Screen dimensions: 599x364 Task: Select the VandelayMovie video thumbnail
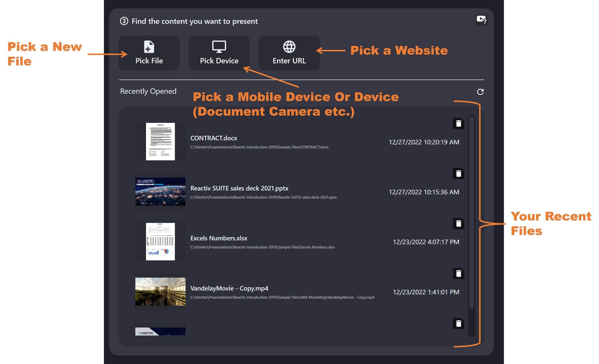(160, 291)
